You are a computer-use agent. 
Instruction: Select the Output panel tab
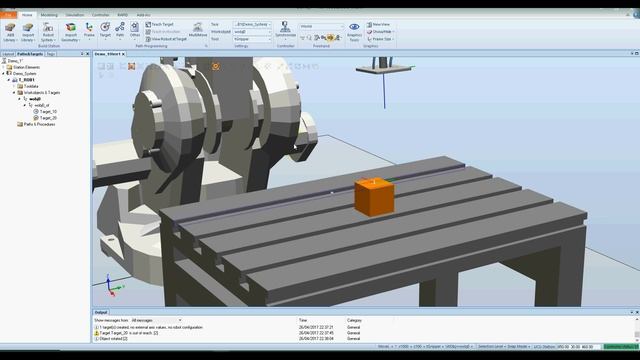coord(101,312)
